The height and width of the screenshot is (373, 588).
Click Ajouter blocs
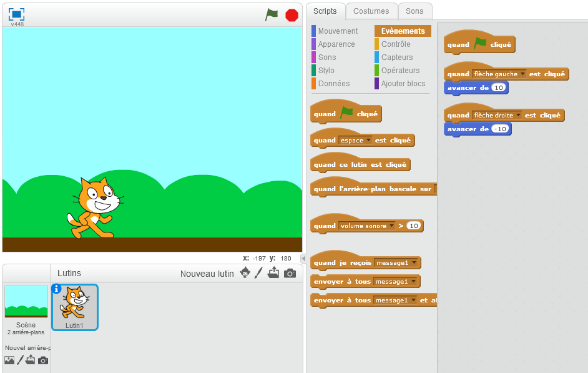403,83
